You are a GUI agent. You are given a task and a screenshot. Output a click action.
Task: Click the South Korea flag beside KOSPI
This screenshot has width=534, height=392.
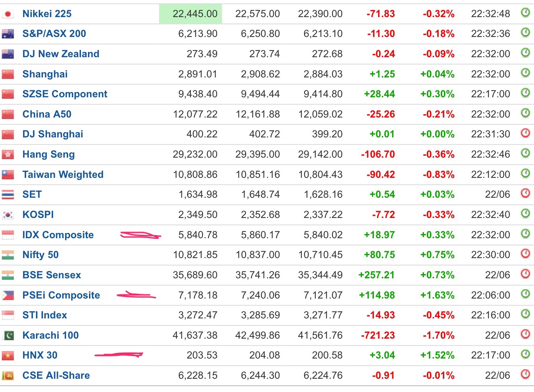coord(8,215)
